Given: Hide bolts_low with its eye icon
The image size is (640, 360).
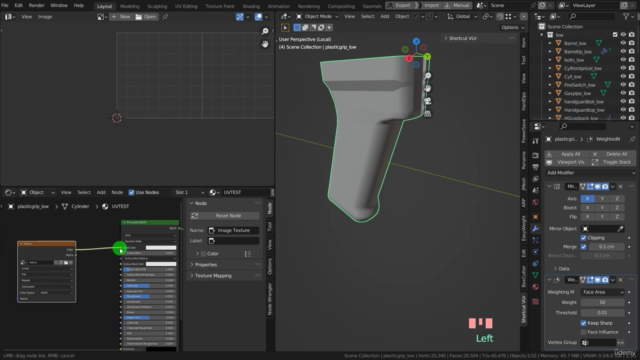Looking at the screenshot, I should coord(623,60).
